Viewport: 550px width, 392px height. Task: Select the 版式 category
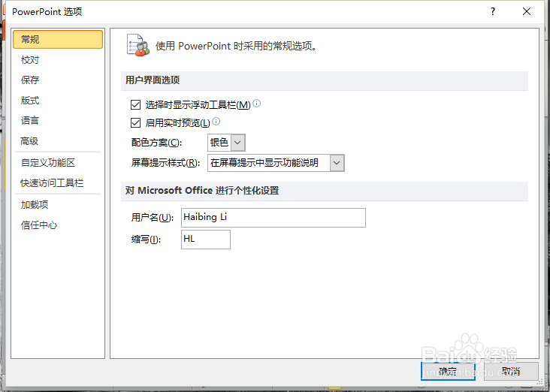pos(30,101)
